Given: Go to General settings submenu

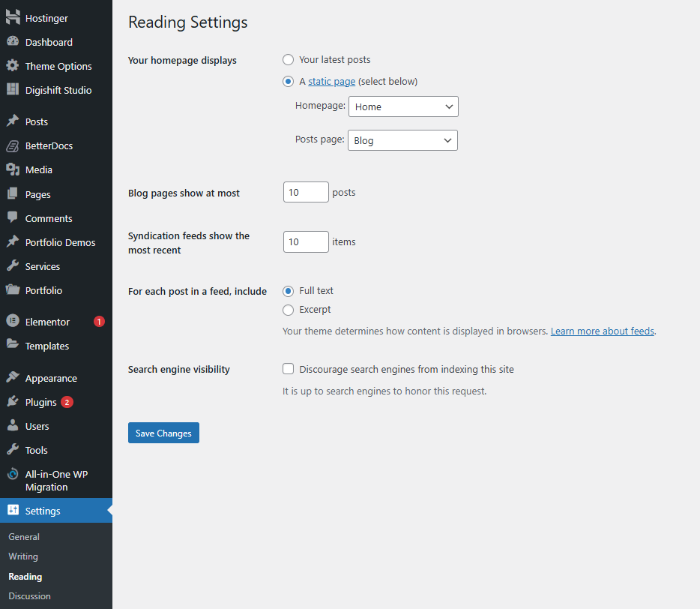Looking at the screenshot, I should click(x=24, y=537).
